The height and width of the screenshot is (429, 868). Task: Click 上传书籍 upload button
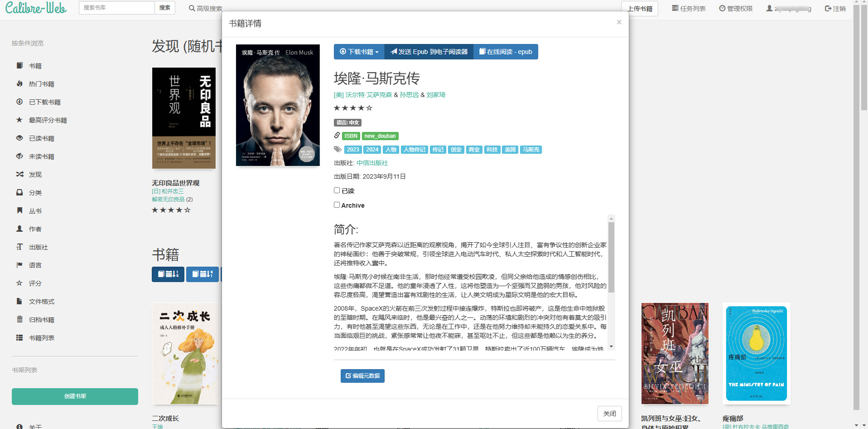(x=640, y=9)
